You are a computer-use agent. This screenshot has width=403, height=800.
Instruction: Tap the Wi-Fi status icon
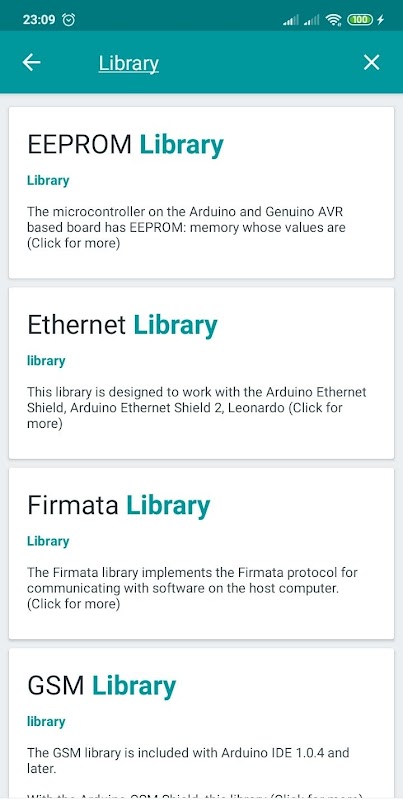pos(334,20)
